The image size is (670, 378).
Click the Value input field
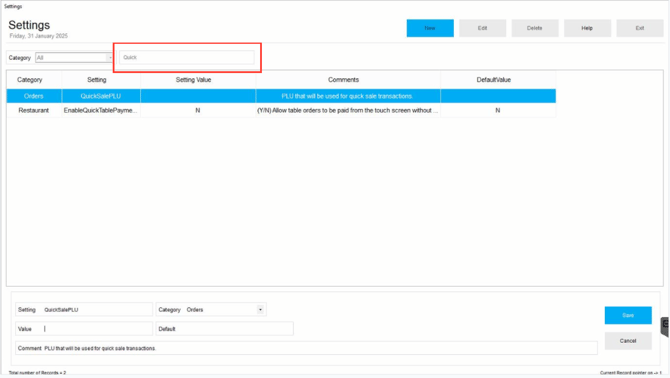(84, 329)
